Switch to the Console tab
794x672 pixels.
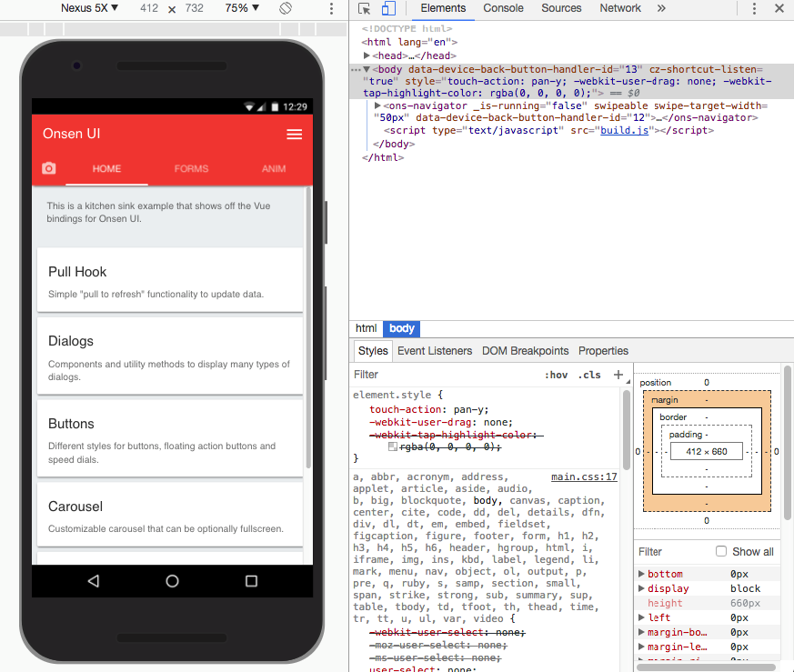click(x=503, y=8)
